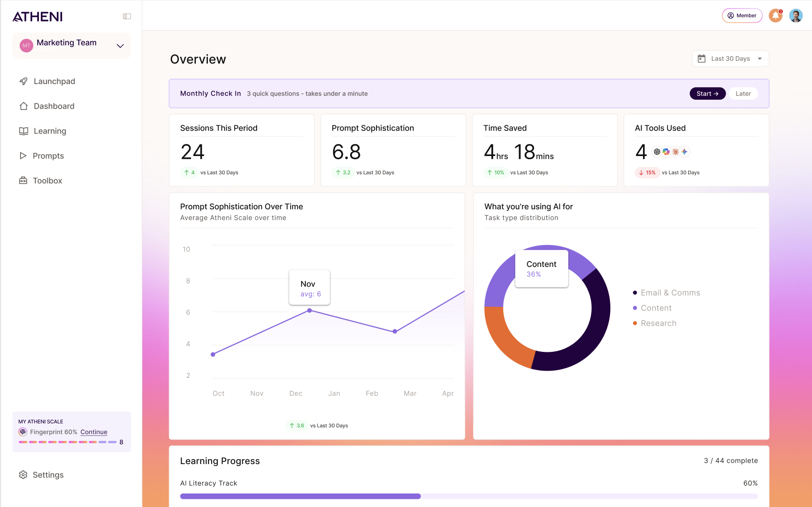Image resolution: width=812 pixels, height=507 pixels.
Task: Click the 'Fingerprint 60%' text
Action: pos(54,432)
